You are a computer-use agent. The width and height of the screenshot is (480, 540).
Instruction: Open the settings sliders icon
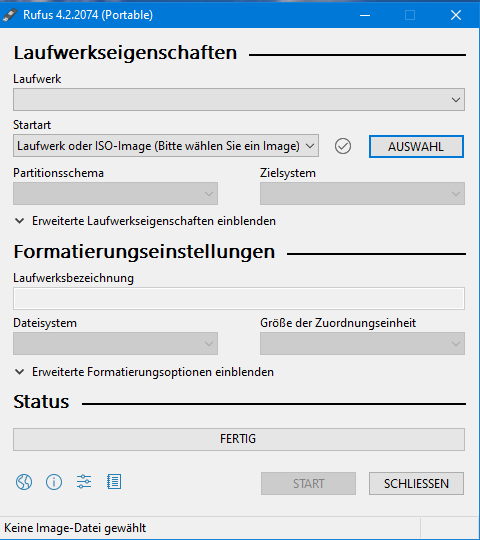[x=84, y=482]
